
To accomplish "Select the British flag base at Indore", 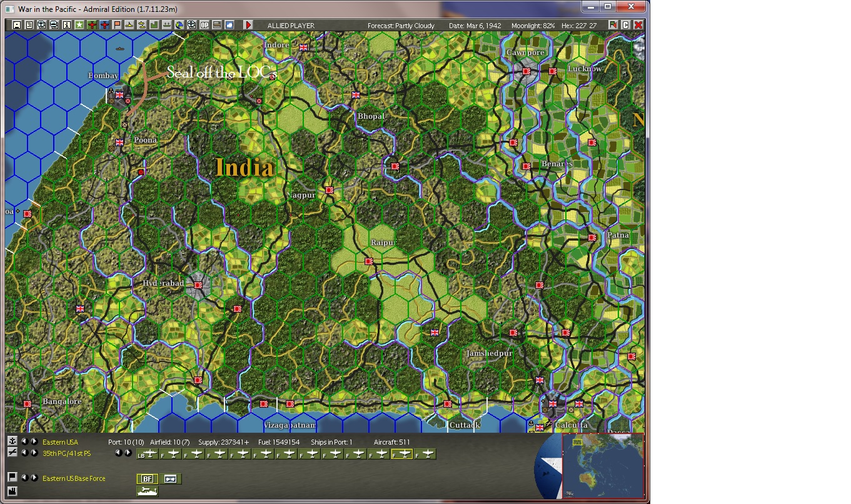I will point(304,47).
